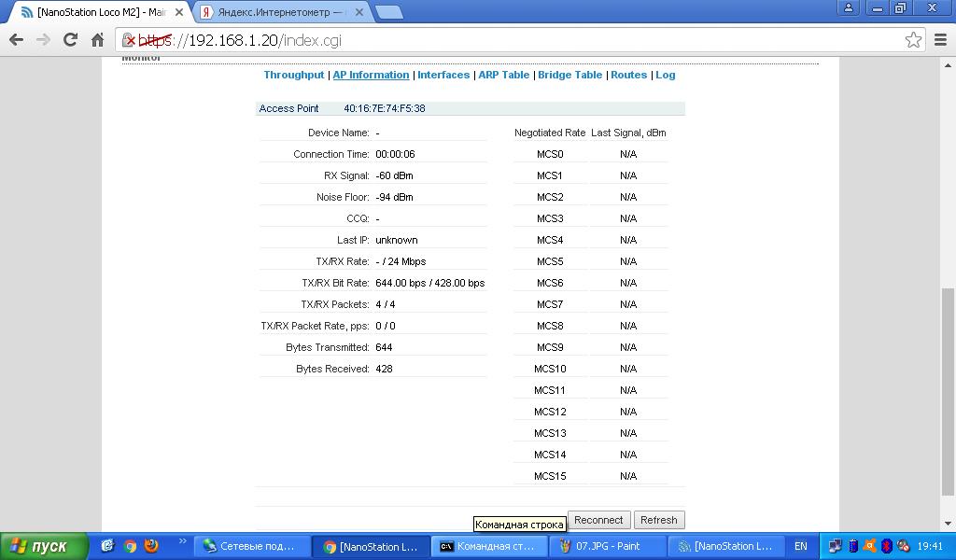Screen dimensions: 956x560
Task: Launch Firefox from the quick launch bar
Action: [151, 546]
